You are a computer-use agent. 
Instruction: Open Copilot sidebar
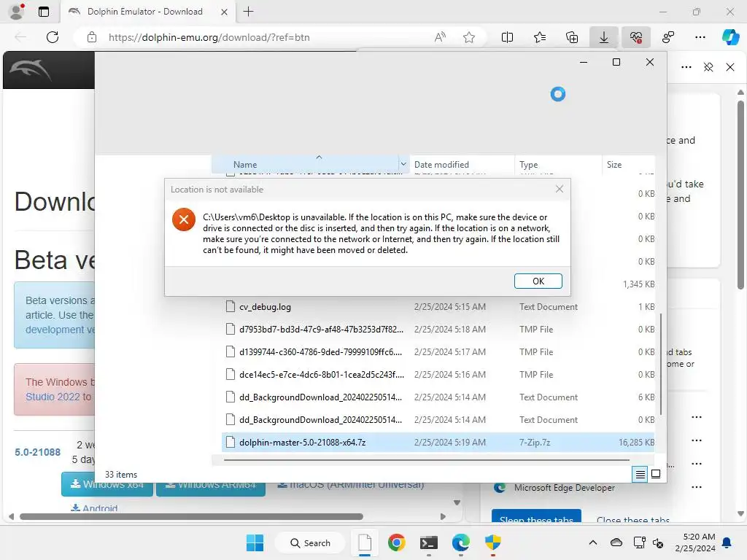[730, 37]
